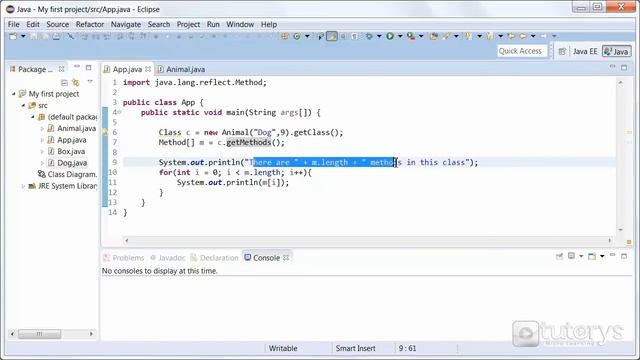The height and width of the screenshot is (360, 640).
Task: Open the External Tools dropdown arrow
Action: (421, 36)
